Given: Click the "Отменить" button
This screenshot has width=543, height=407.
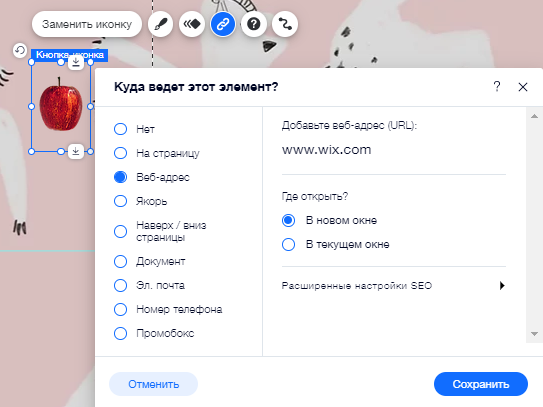Looking at the screenshot, I should coord(153,384).
